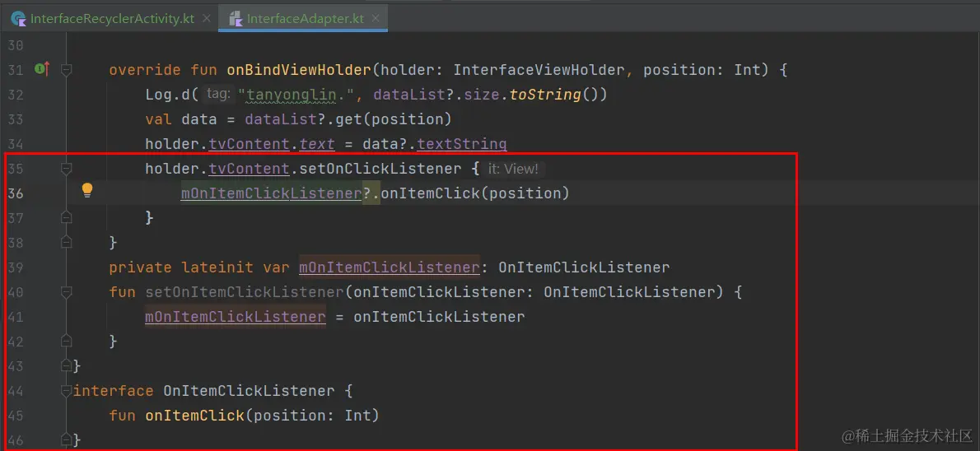Viewport: 980px width, 451px height.
Task: Click line number 39 in the gutter
Action: (x=16, y=267)
